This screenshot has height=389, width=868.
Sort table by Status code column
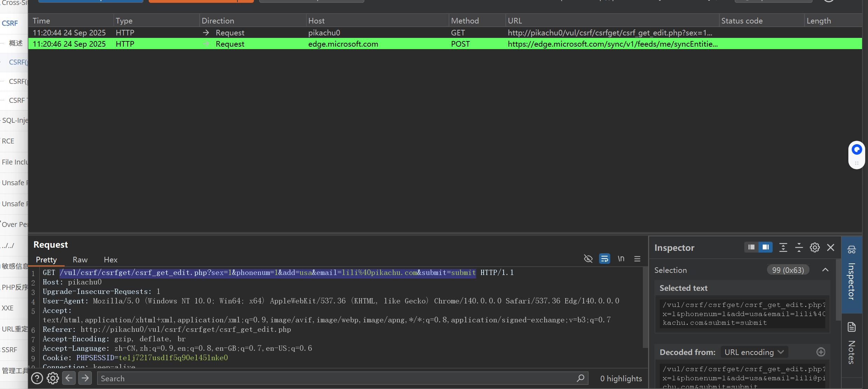pyautogui.click(x=742, y=21)
